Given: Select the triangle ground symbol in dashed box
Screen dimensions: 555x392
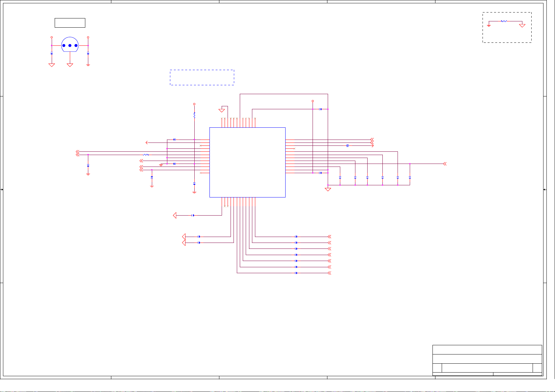Looking at the screenshot, I should [x=522, y=25].
